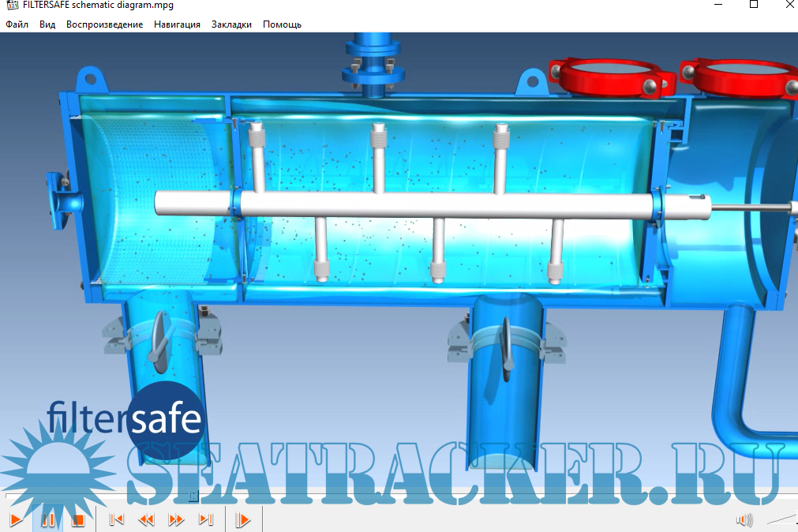The height and width of the screenshot is (532, 798).
Task: Open the Навигация menu
Action: 177,24
